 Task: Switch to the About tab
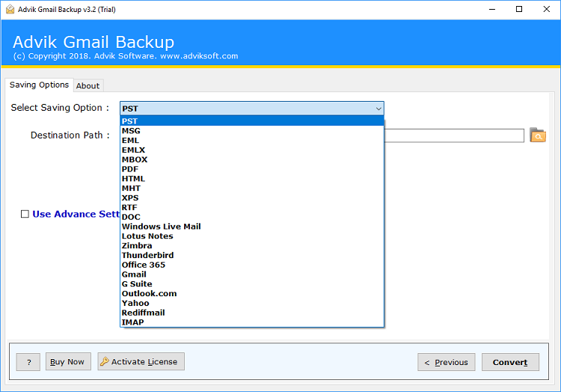tap(88, 86)
